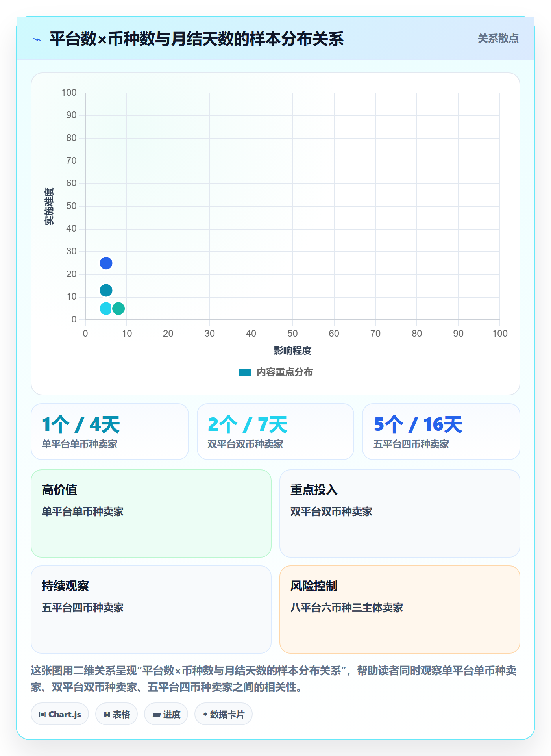Click the title 平台数×币种数与月结天数的样本分布关系
This screenshot has height=756, width=551.
click(x=196, y=39)
